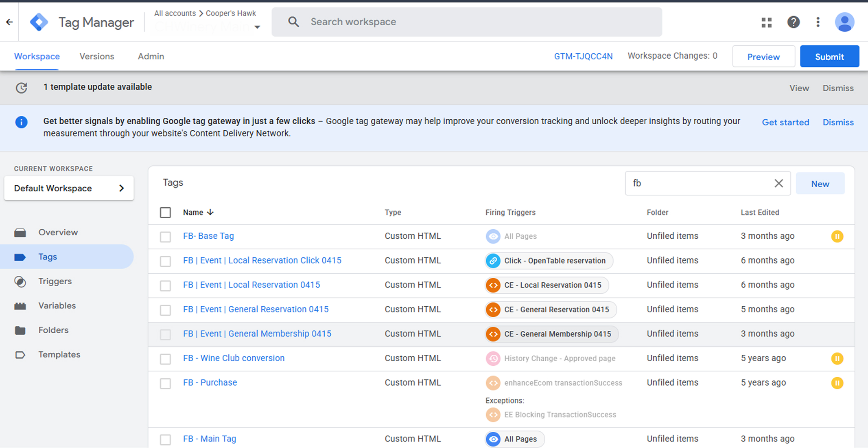Open Triggers in the sidebar

[55, 281]
